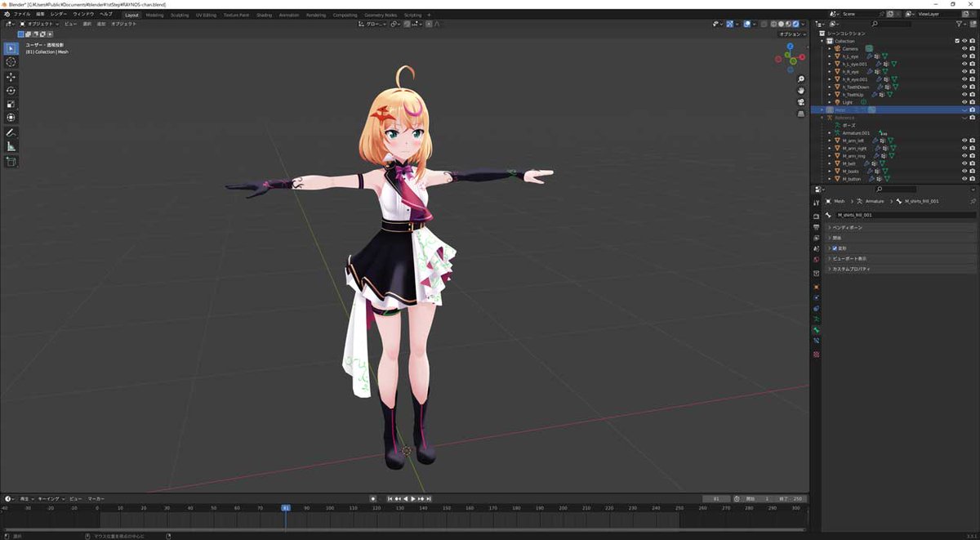The image size is (980, 540).
Task: Open the Object Data armature properties tab
Action: [x=816, y=319]
